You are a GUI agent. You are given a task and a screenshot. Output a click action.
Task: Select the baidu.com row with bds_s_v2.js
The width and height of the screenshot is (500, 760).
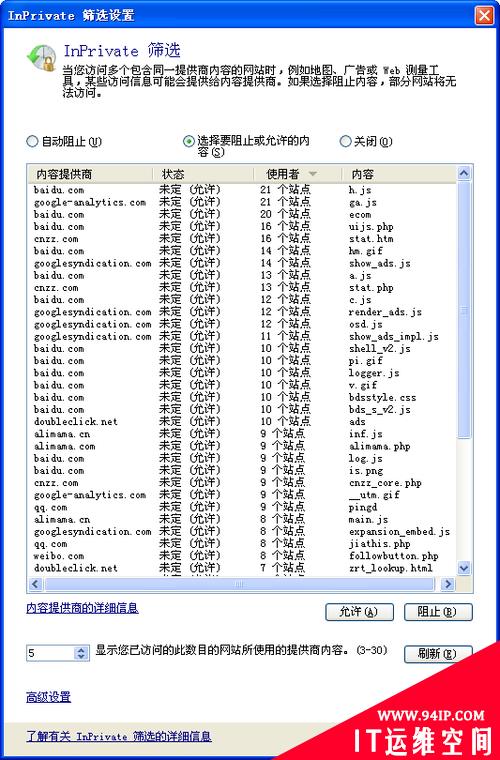tap(242, 410)
